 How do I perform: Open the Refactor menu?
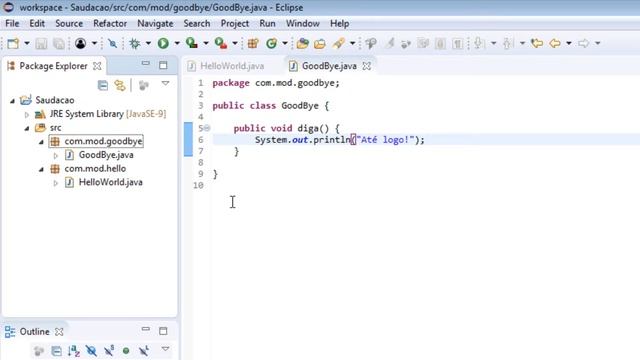pyautogui.click(x=110, y=24)
